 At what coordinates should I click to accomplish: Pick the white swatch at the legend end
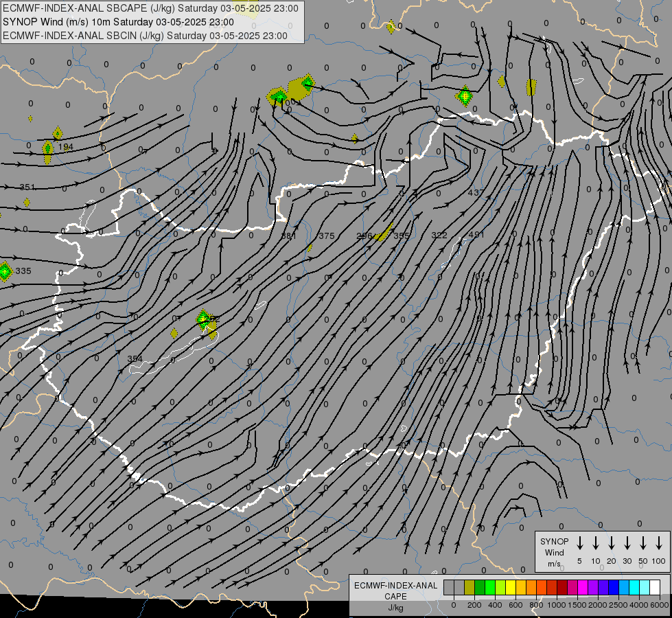(x=655, y=588)
